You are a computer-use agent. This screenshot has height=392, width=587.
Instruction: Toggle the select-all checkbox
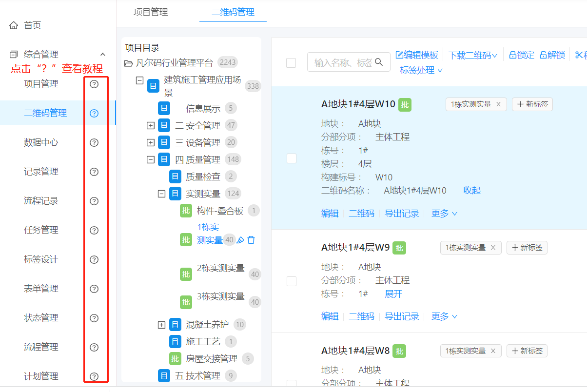tap(291, 62)
